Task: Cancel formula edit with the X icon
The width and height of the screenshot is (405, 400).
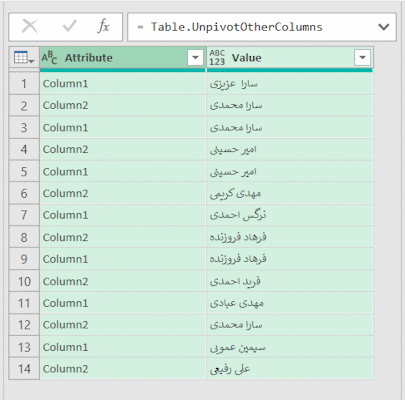Action: 30,26
